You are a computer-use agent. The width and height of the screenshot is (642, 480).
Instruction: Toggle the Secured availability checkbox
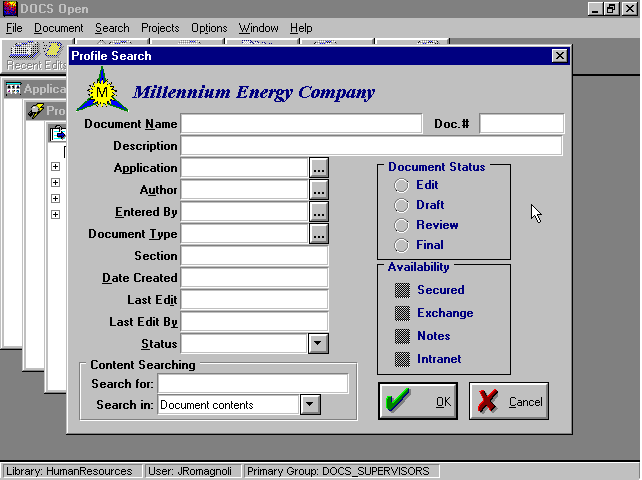[402, 290]
